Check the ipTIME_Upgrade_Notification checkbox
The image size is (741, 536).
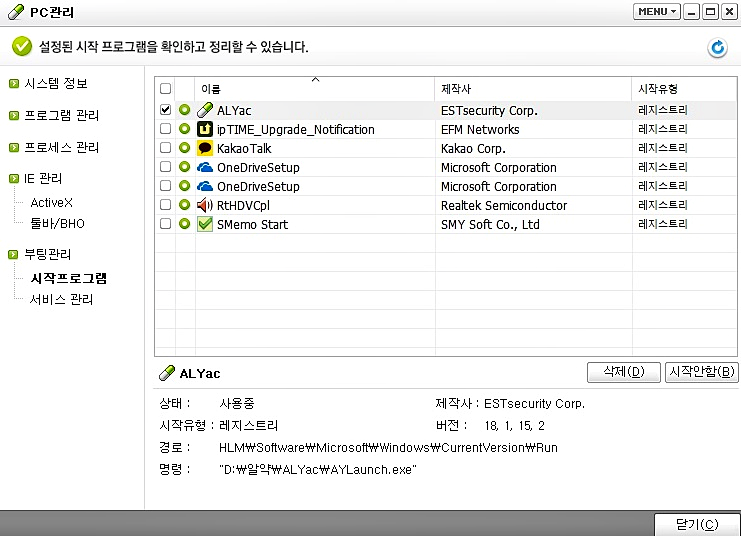(x=165, y=129)
